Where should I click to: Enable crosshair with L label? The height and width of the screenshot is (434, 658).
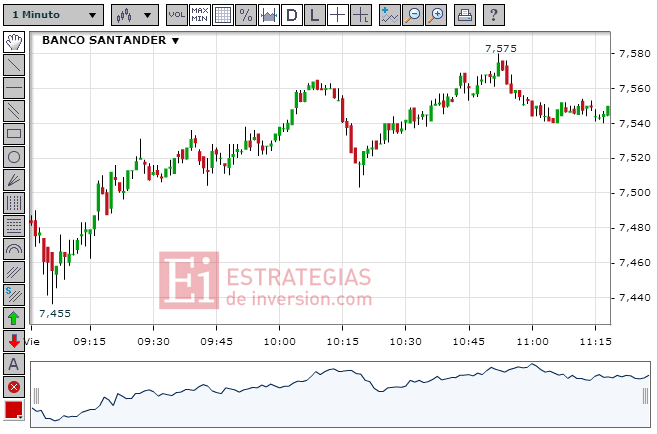coord(360,15)
